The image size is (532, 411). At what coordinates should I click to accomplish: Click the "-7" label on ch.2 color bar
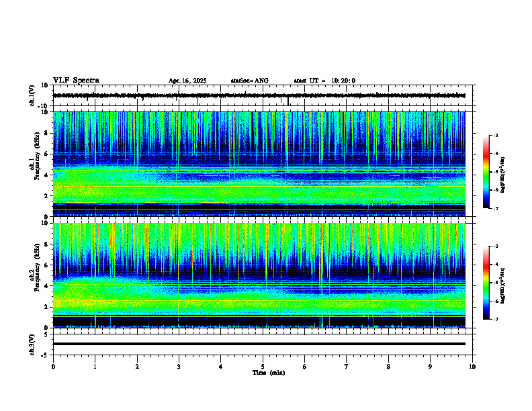(x=495, y=319)
